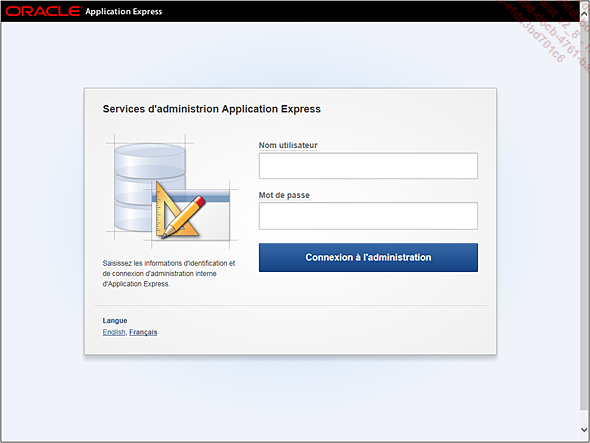Click the Connexion à l'administration button
The image size is (590, 443).
point(368,257)
